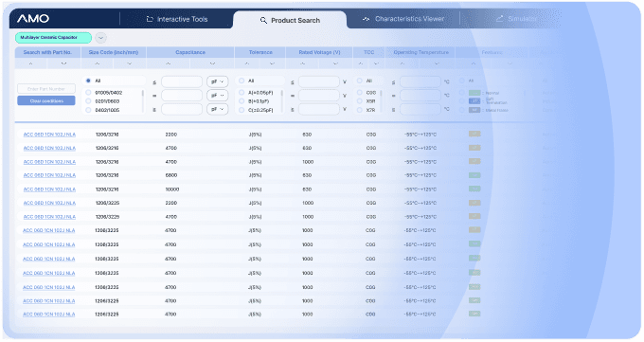Sort Operating Temperature column ascending

pos(402,63)
